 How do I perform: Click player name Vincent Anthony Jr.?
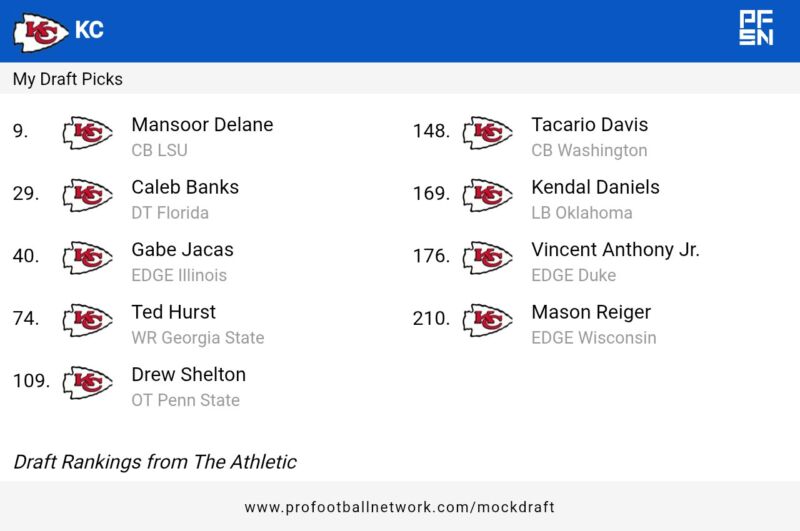coord(615,250)
